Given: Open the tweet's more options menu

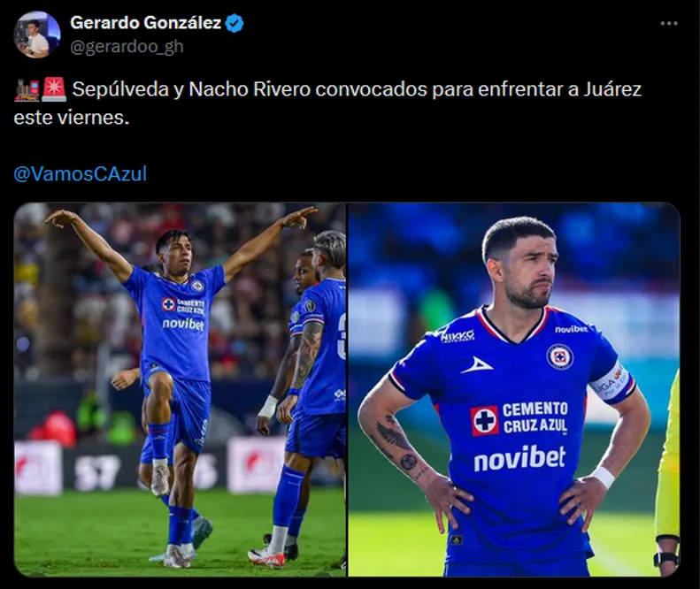Looking at the screenshot, I should tap(668, 24).
